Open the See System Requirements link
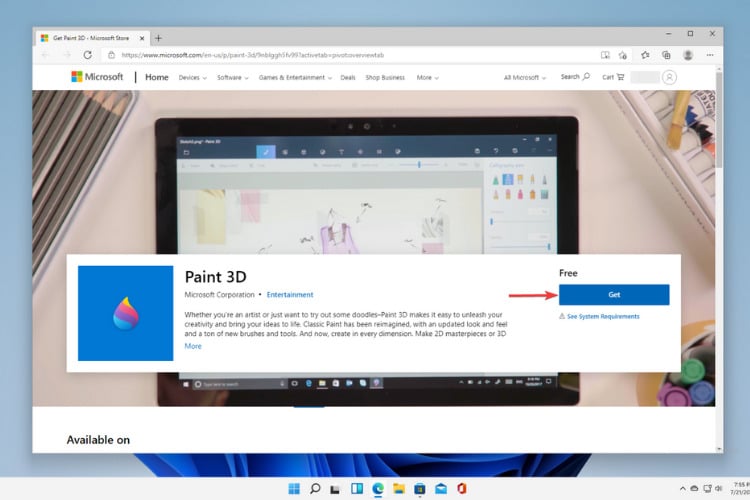750x500 pixels. [x=602, y=316]
